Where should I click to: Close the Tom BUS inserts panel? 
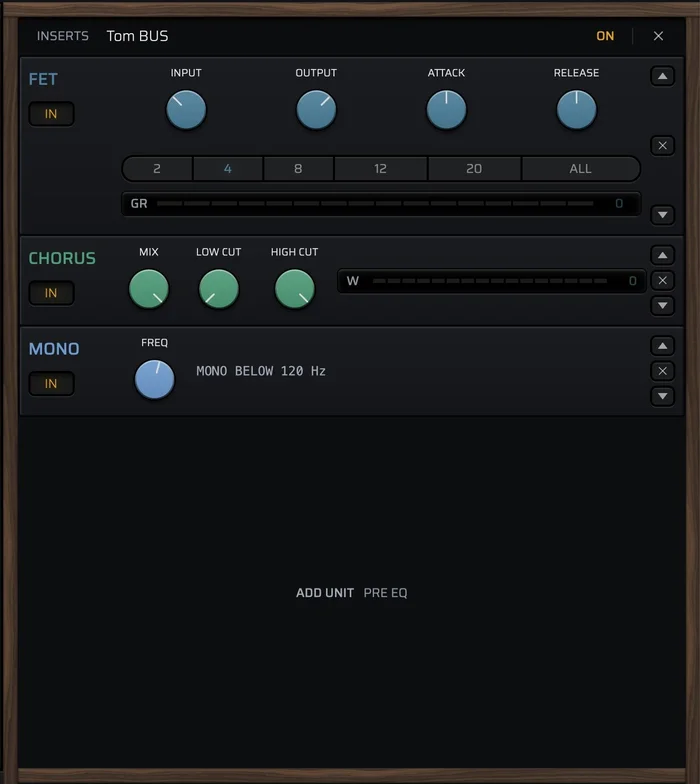658,36
